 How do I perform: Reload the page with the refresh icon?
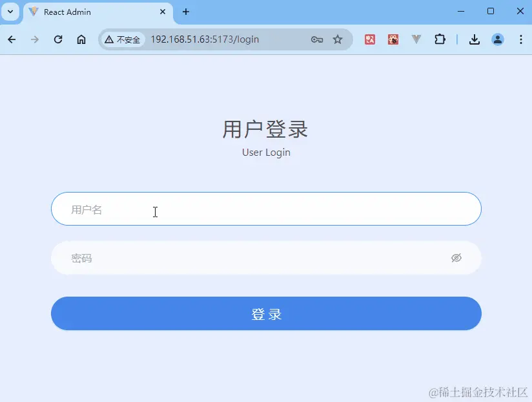57,39
